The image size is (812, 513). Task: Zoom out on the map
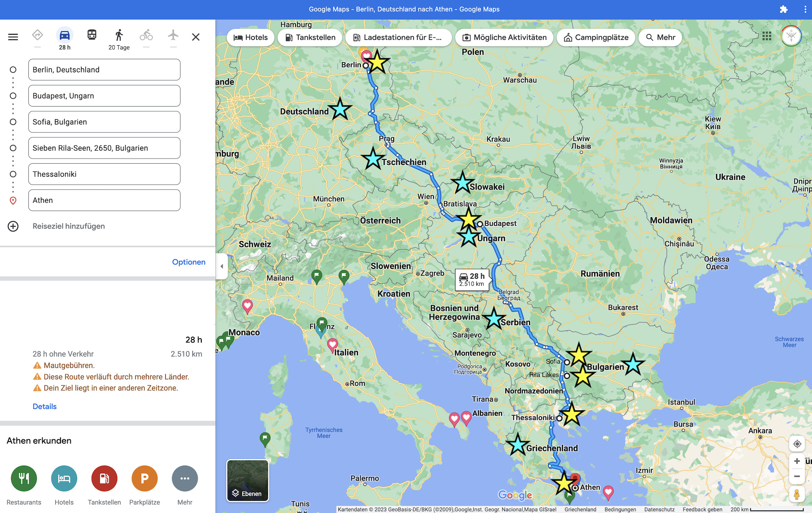point(797,476)
